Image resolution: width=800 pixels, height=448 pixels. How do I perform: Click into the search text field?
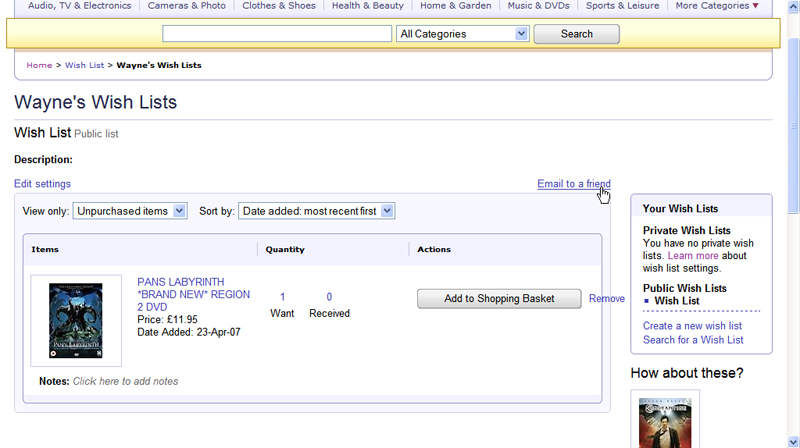(x=276, y=34)
